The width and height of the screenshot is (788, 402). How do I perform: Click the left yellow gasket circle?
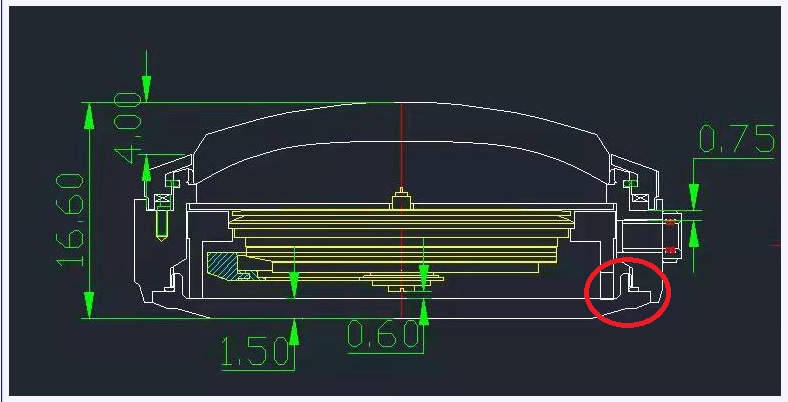click(171, 182)
